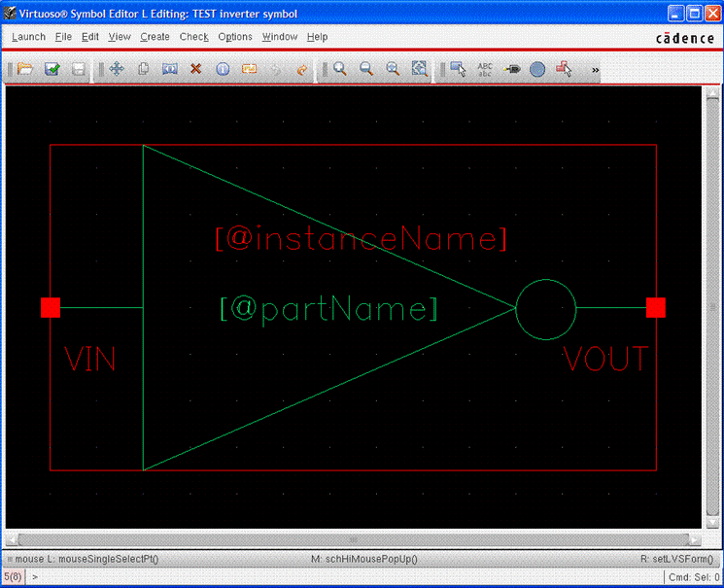Click the red Delete X icon

click(195, 70)
